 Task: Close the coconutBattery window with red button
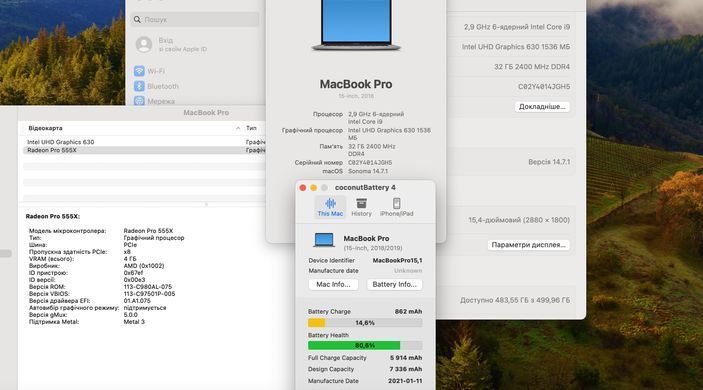point(303,188)
